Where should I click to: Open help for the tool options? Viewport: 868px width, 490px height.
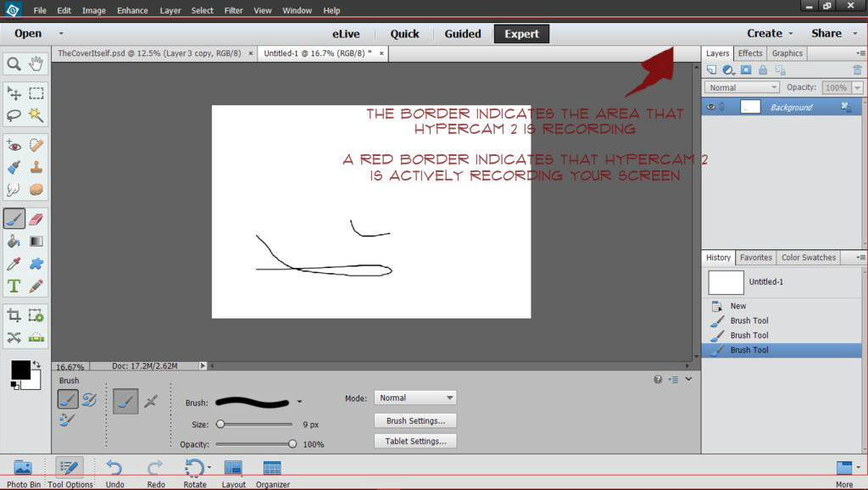[658, 379]
